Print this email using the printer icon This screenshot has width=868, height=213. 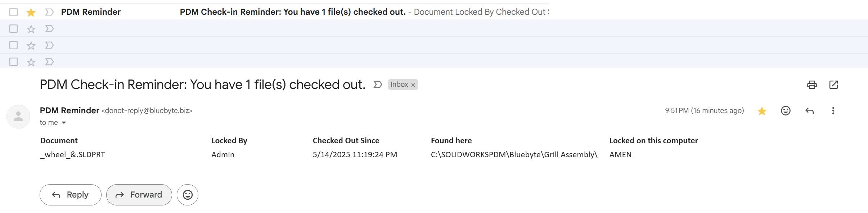click(812, 85)
